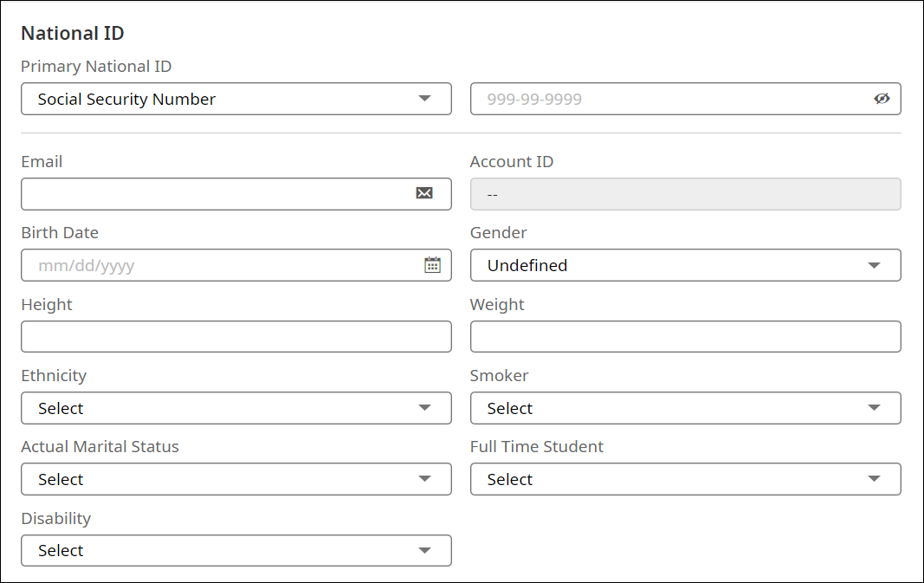This screenshot has height=583, width=924.
Task: Click into the Birth Date field
Action: coord(216,265)
